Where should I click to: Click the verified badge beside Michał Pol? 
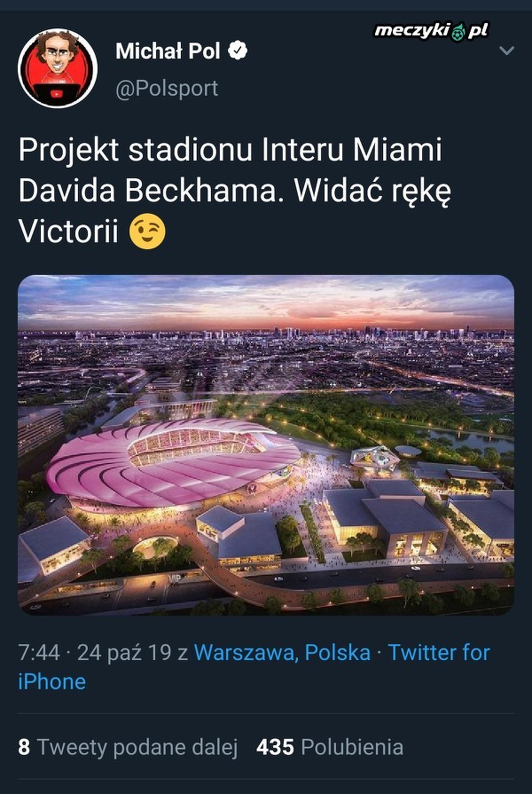coord(237,51)
